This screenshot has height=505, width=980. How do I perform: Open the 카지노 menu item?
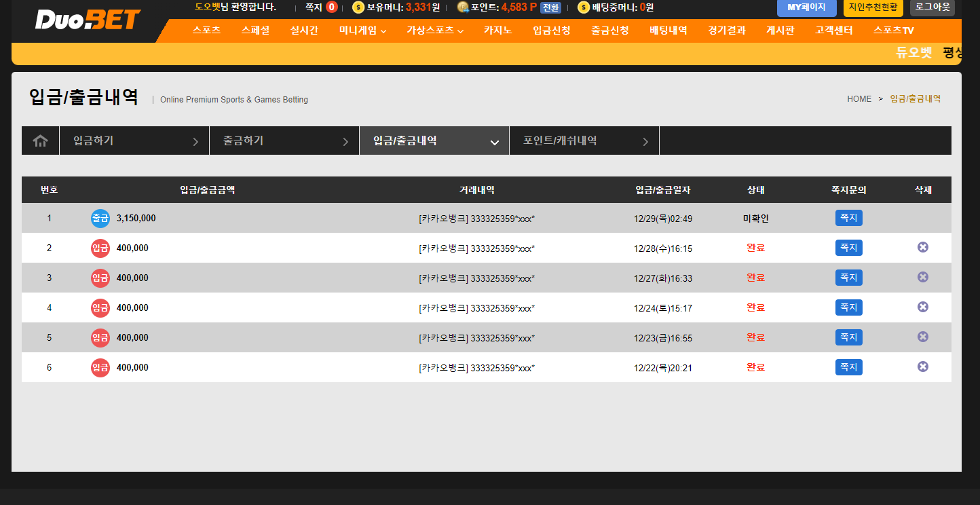[x=497, y=31]
